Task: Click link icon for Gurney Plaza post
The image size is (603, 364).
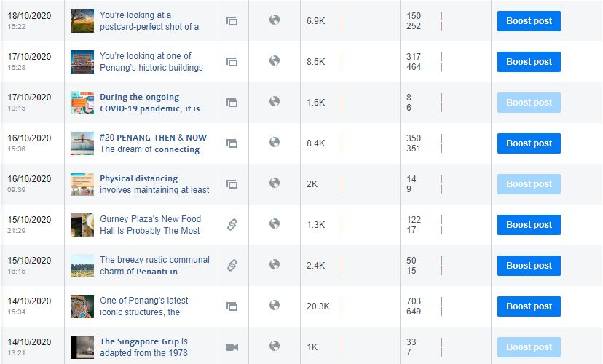Action: [232, 224]
